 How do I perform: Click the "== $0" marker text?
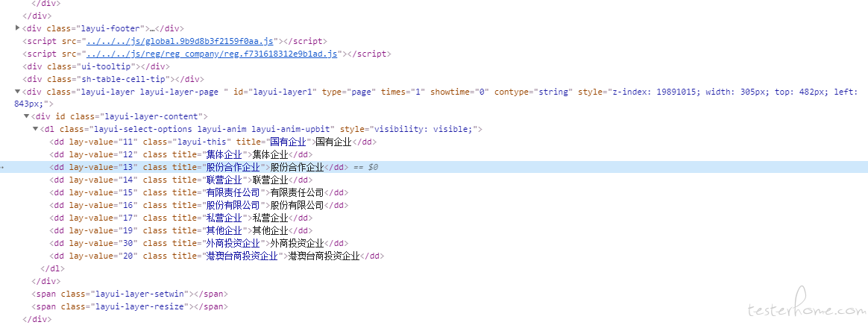(366, 167)
